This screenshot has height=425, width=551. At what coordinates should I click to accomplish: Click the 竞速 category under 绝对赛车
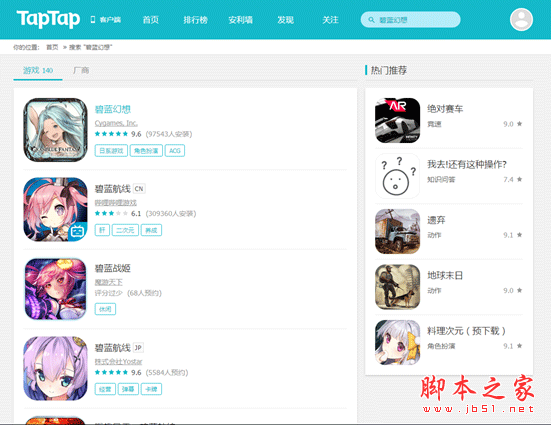434,124
